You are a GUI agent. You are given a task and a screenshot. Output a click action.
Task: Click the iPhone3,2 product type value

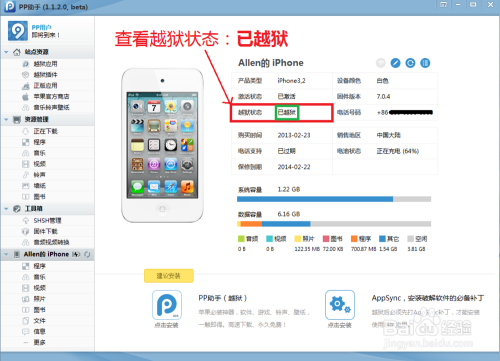(x=291, y=81)
